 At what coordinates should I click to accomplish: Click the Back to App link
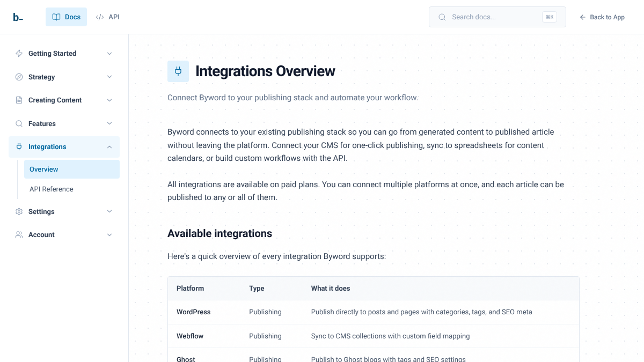[602, 17]
